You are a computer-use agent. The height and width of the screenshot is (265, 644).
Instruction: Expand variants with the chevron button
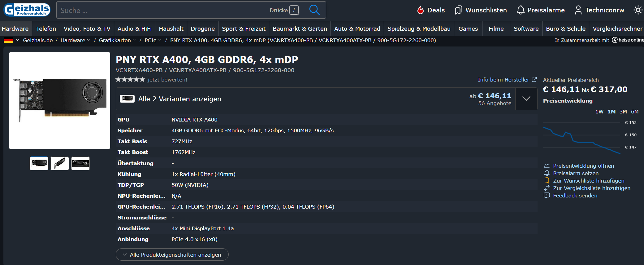[x=526, y=99]
